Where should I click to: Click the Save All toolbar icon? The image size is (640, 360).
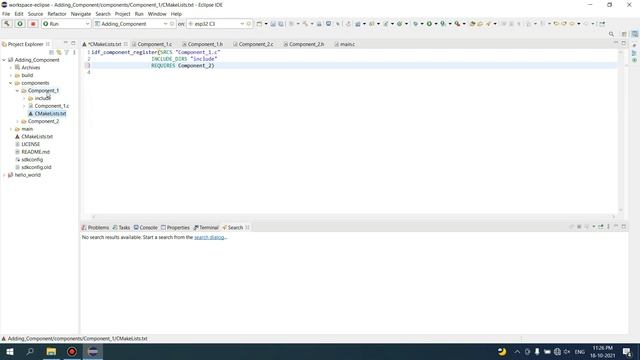coord(280,24)
